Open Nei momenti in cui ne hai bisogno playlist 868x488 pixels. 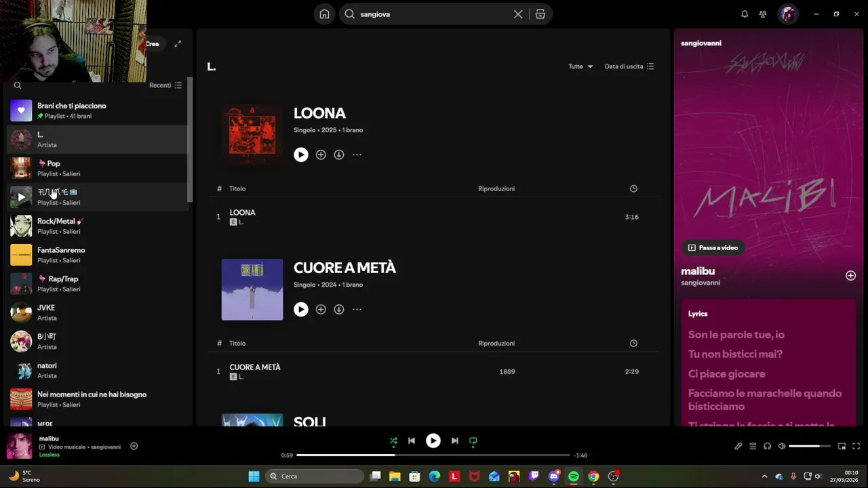pos(98,399)
